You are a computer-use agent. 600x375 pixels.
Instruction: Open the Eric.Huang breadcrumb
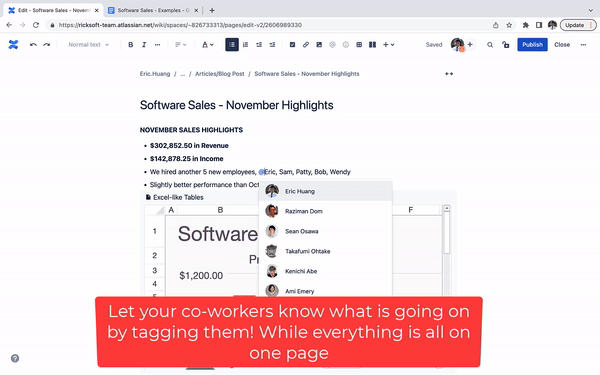pos(155,74)
